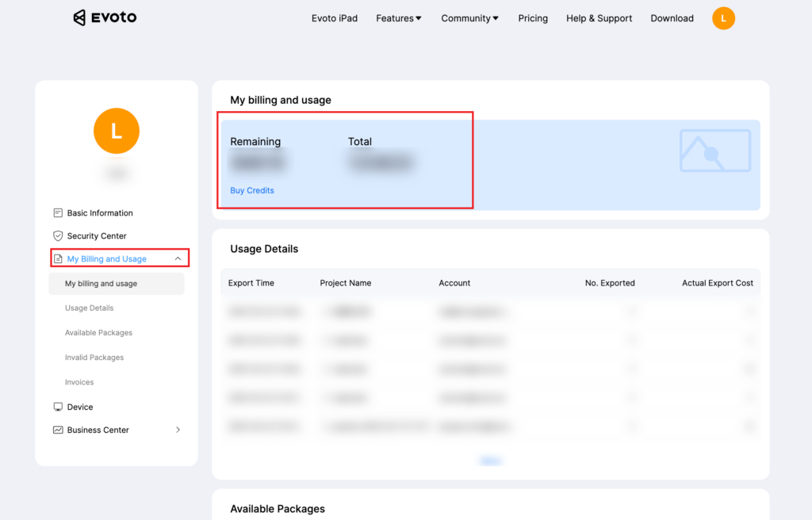812x520 pixels.
Task: Open My billing and usage sub-item
Action: (x=117, y=284)
